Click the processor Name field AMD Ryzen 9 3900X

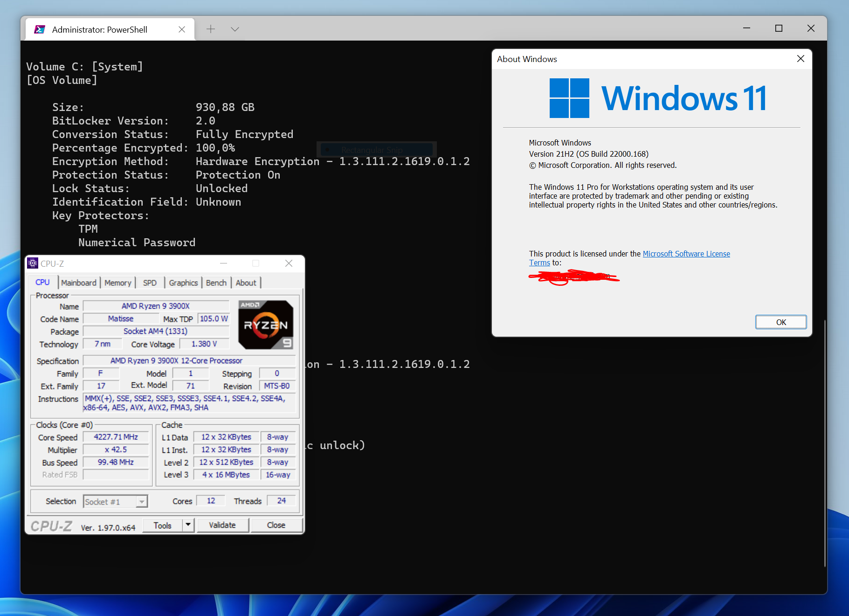(x=156, y=306)
